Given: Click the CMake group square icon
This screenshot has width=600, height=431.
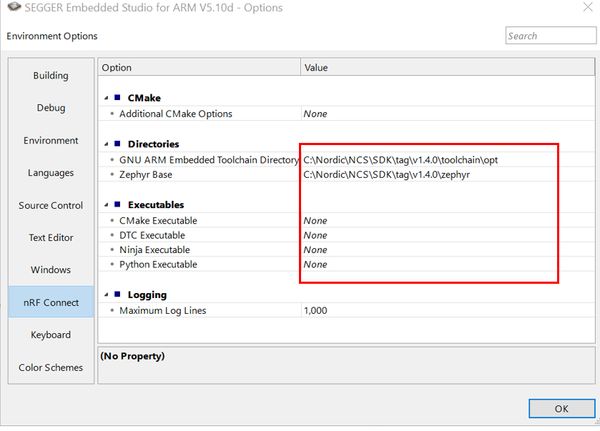Looking at the screenshot, I should click(x=117, y=98).
